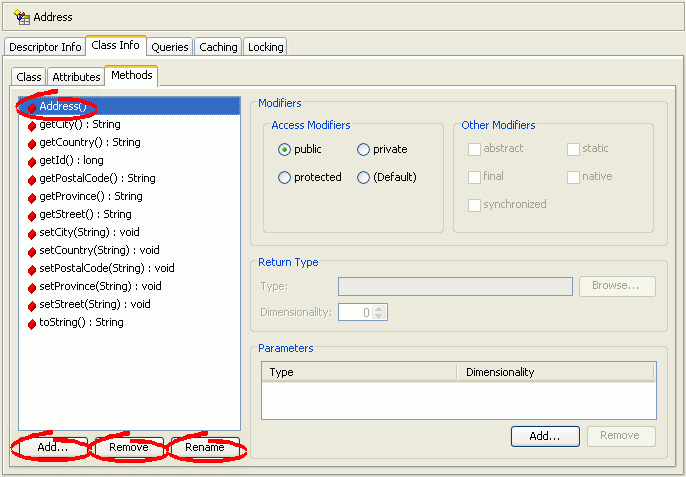The image size is (686, 477).
Task: Select getPostalCode() : String in the list
Action: 97,179
